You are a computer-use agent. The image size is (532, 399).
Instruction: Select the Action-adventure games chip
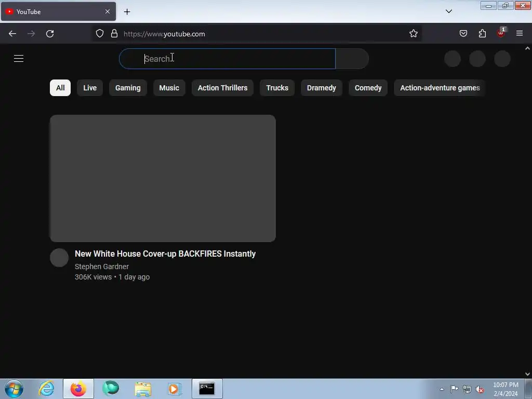pyautogui.click(x=440, y=88)
